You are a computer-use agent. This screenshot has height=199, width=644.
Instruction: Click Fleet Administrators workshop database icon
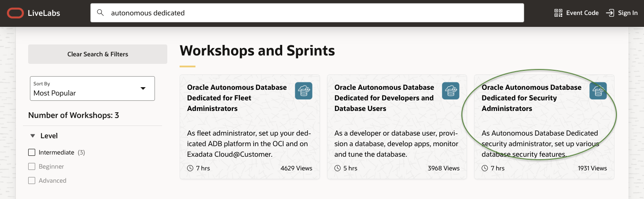(303, 91)
